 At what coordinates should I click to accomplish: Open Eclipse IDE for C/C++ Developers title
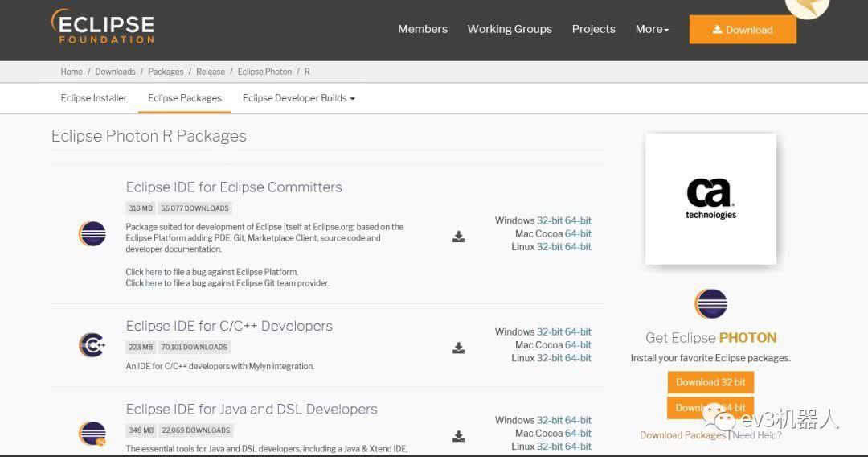[x=229, y=326]
